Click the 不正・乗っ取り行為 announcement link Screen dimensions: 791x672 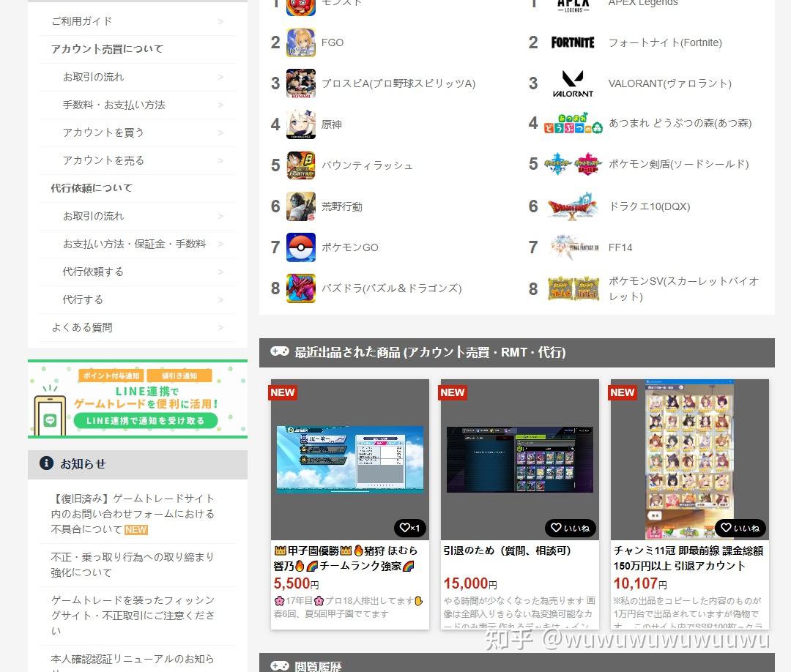click(130, 564)
